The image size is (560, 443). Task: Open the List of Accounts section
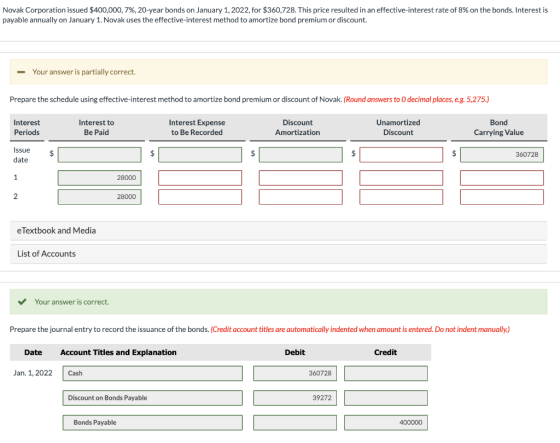coord(279,254)
